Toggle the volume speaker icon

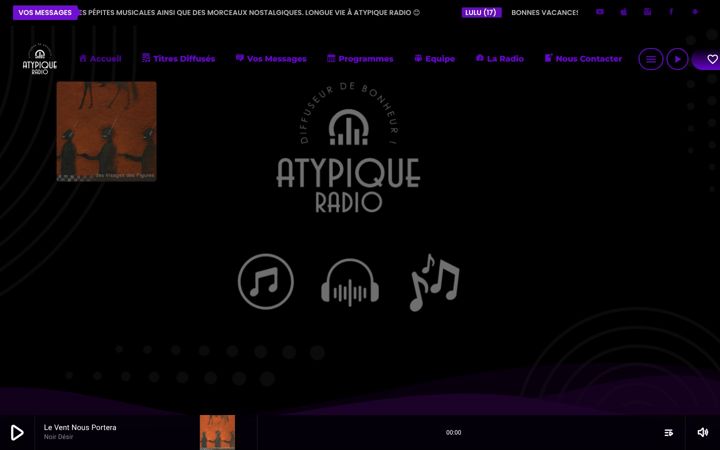703,433
